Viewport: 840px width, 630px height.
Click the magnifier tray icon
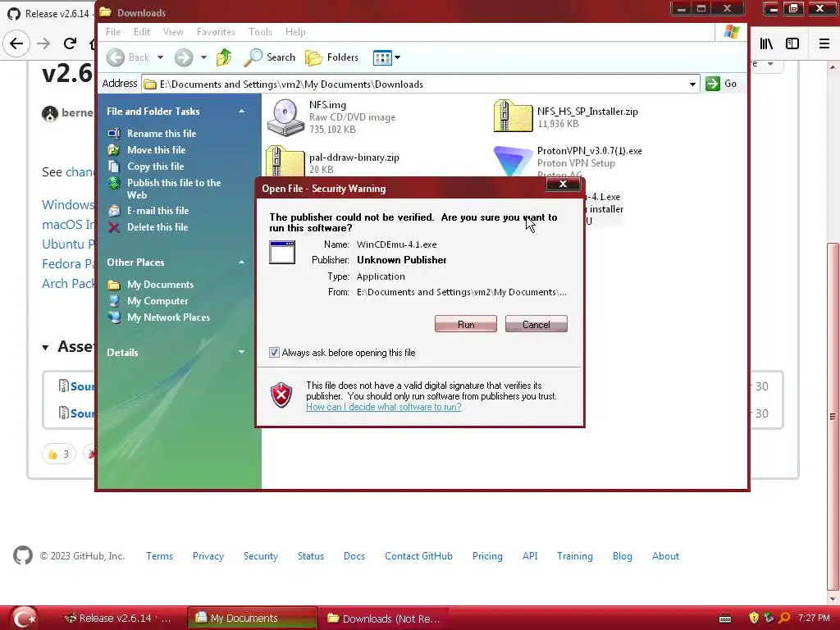[x=784, y=618]
